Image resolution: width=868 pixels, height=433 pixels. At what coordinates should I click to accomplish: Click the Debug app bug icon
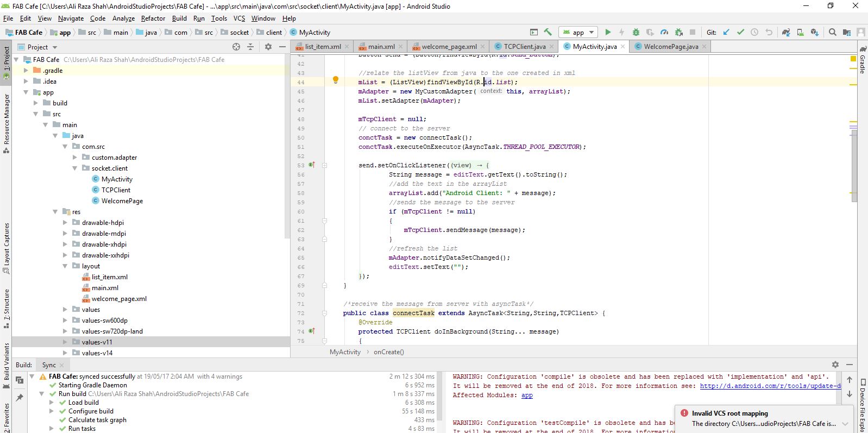[636, 33]
